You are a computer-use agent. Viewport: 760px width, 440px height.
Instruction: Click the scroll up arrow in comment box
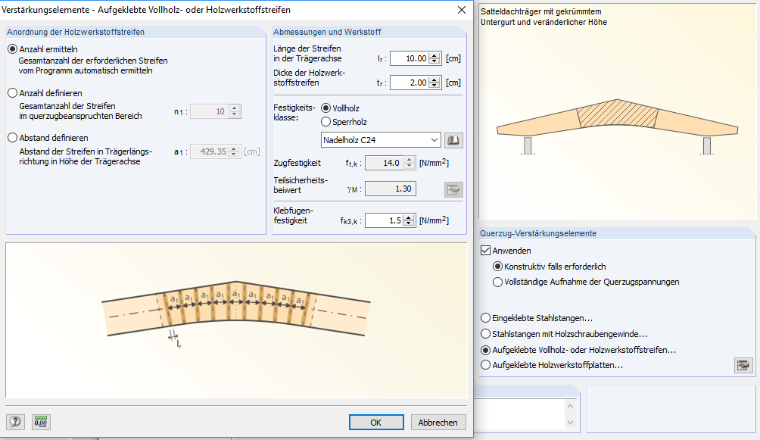570,407
